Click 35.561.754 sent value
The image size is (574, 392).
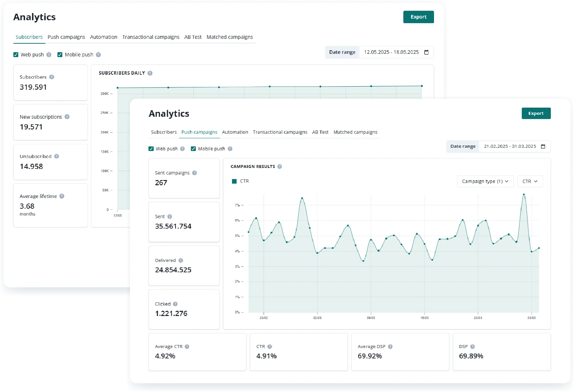pos(173,226)
